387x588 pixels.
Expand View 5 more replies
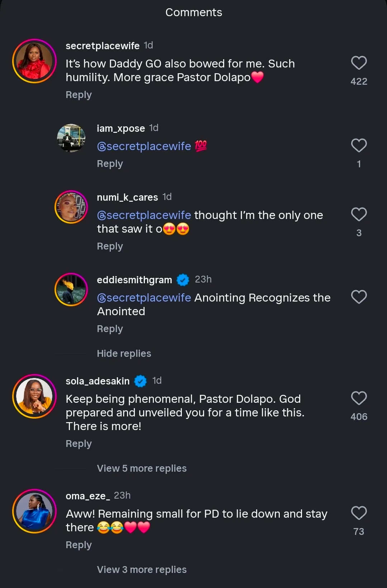142,468
